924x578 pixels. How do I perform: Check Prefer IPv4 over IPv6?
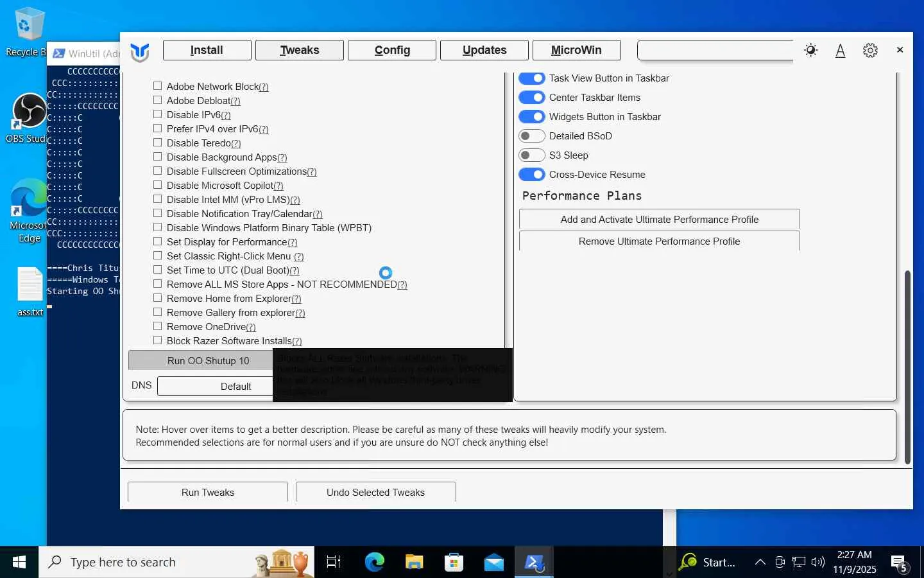point(157,128)
